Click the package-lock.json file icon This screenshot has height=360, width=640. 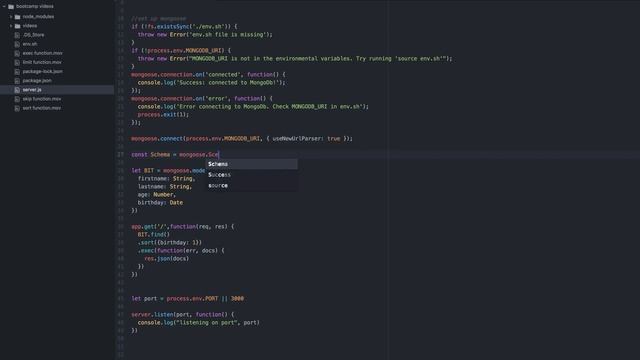pos(17,71)
